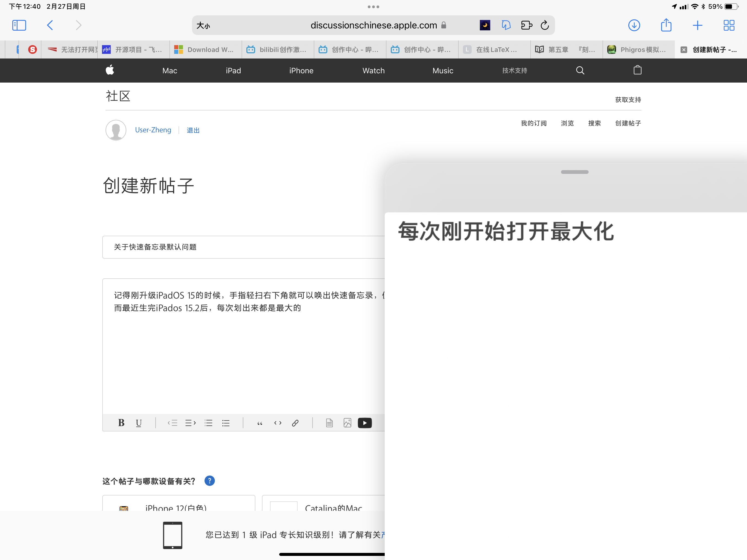The height and width of the screenshot is (560, 747).
Task: Open the iPad menu in Apple navigation
Action: click(233, 71)
